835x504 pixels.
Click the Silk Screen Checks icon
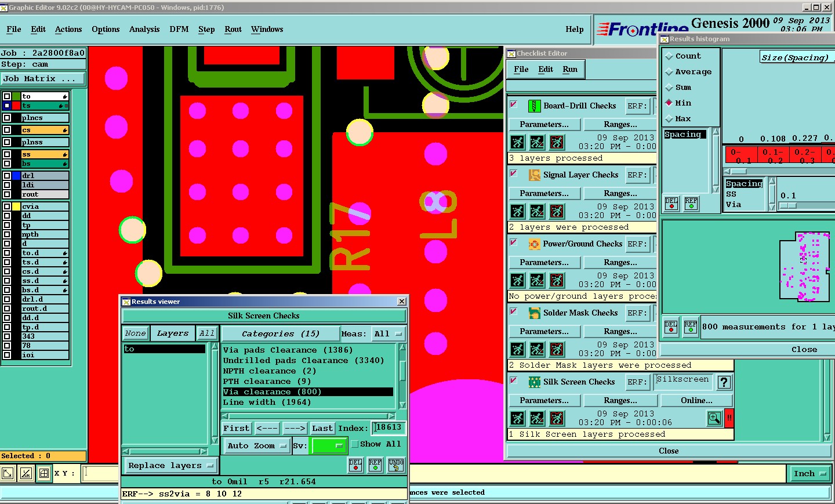(534, 382)
